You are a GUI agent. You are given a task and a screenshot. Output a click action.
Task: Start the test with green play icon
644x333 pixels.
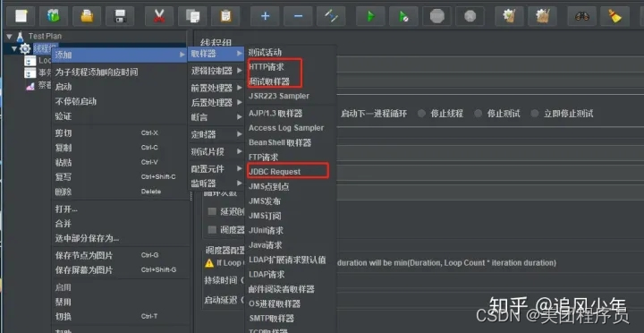(x=370, y=16)
